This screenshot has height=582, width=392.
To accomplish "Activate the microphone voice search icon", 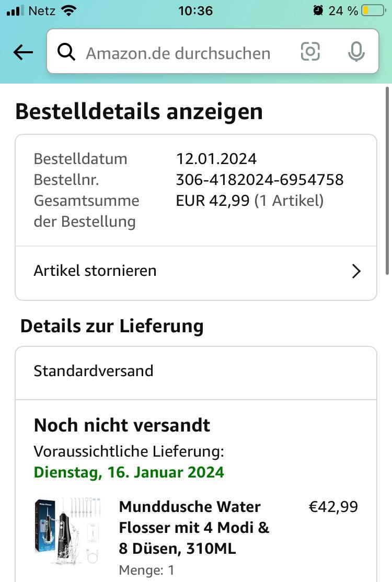I will coord(356,52).
